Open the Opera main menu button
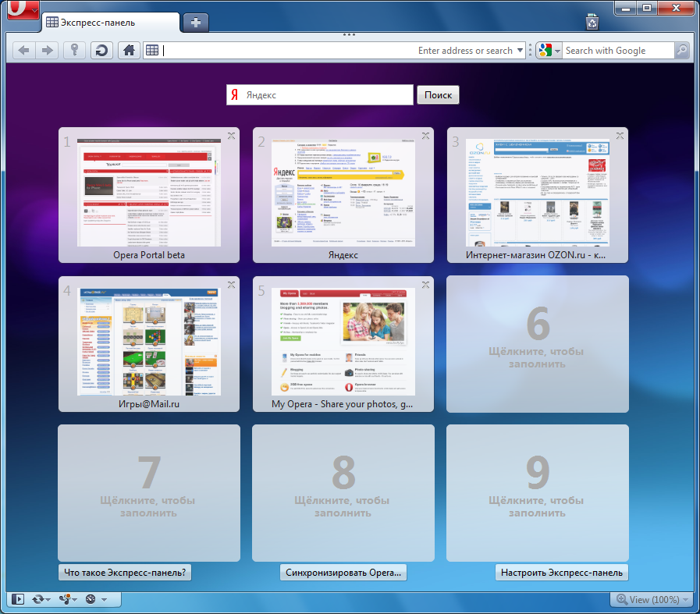The image size is (700, 614). click(x=23, y=9)
